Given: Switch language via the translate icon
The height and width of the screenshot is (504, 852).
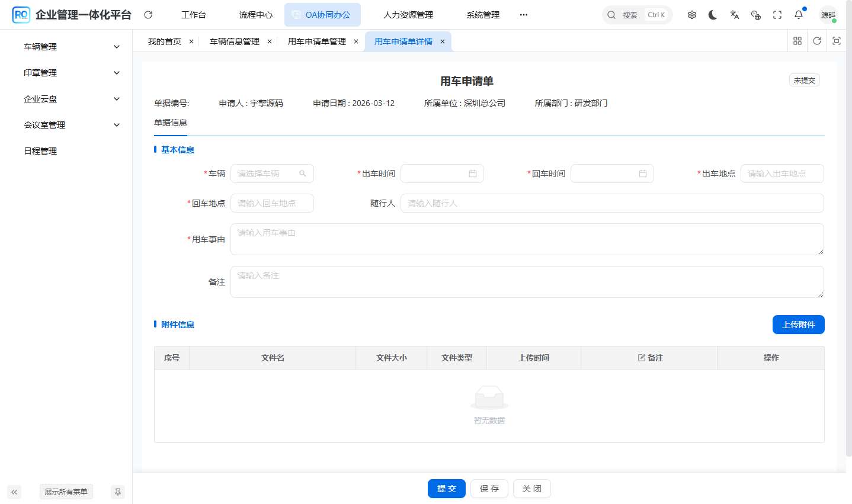Looking at the screenshot, I should pyautogui.click(x=734, y=14).
